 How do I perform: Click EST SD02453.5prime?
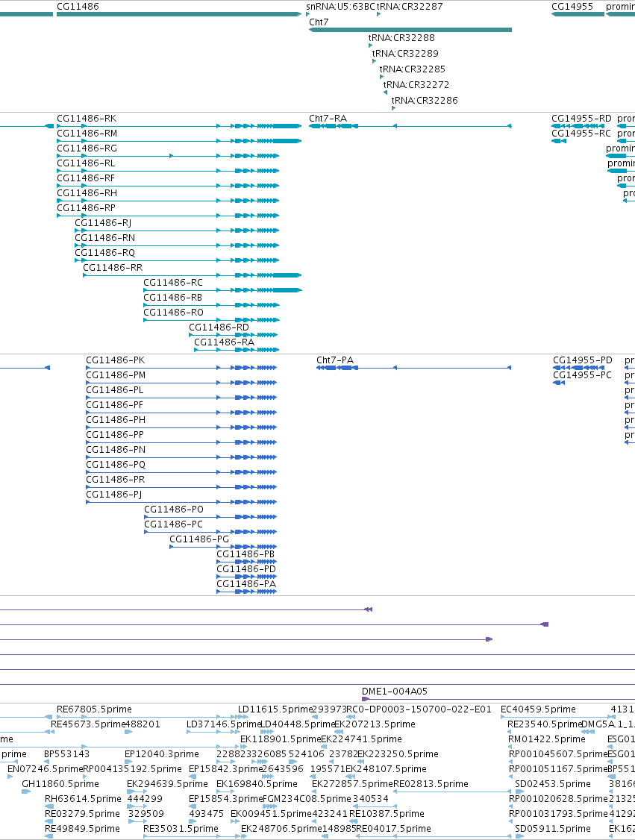coord(553,784)
